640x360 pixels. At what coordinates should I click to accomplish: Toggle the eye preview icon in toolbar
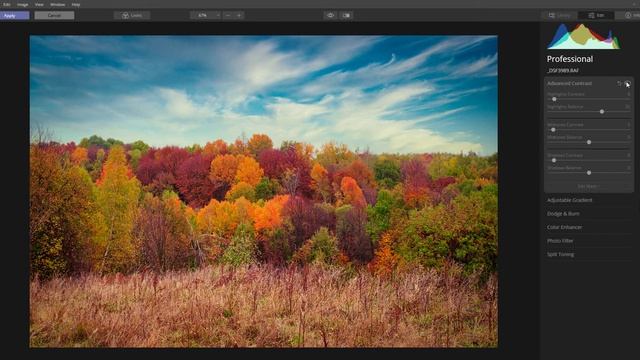(330, 16)
